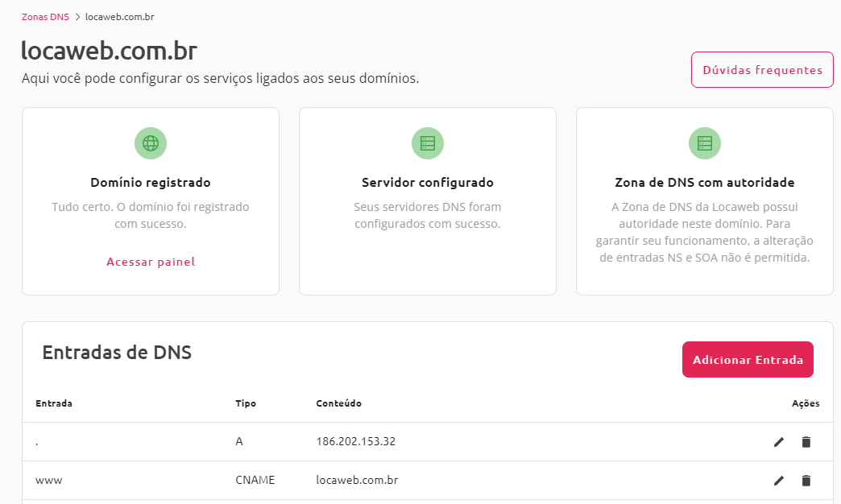This screenshot has height=504, width=841.
Task: Open Dúvidas frequentes
Action: click(761, 69)
